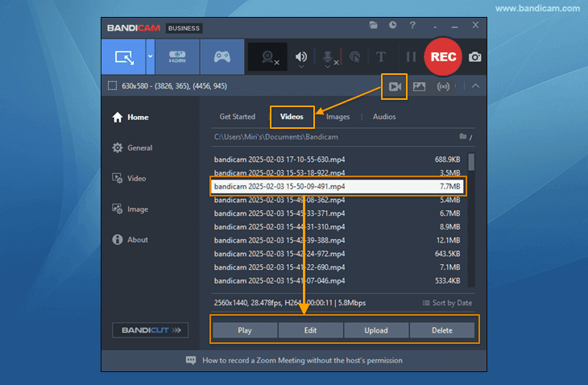This screenshot has width=588, height=385.
Task: Delete the selected video
Action: (x=441, y=330)
